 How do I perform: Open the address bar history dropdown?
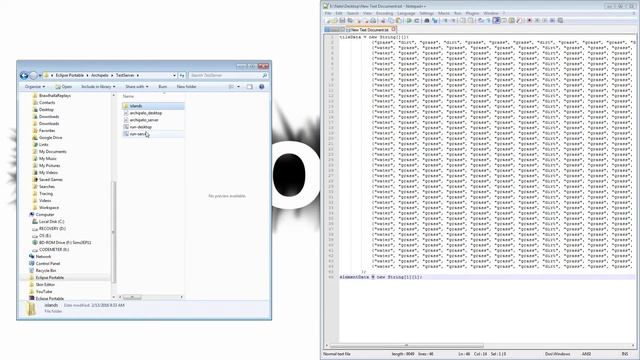pos(174,76)
